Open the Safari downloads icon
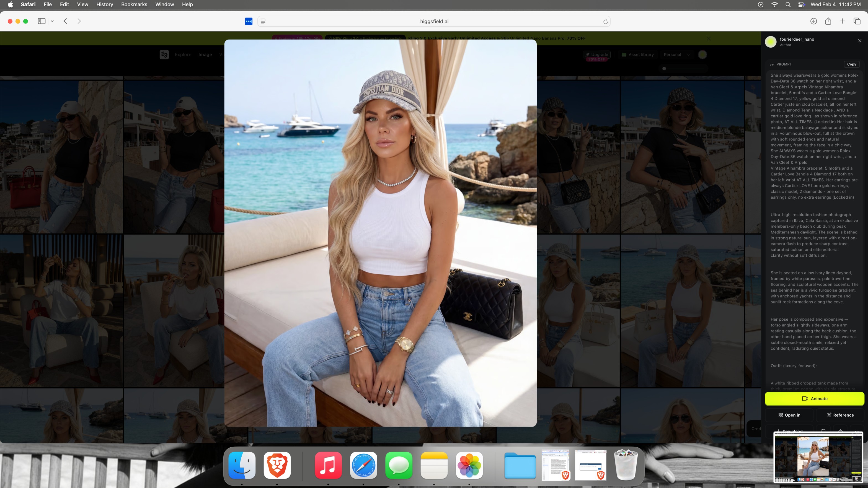Viewport: 868px width, 488px height. (813, 21)
